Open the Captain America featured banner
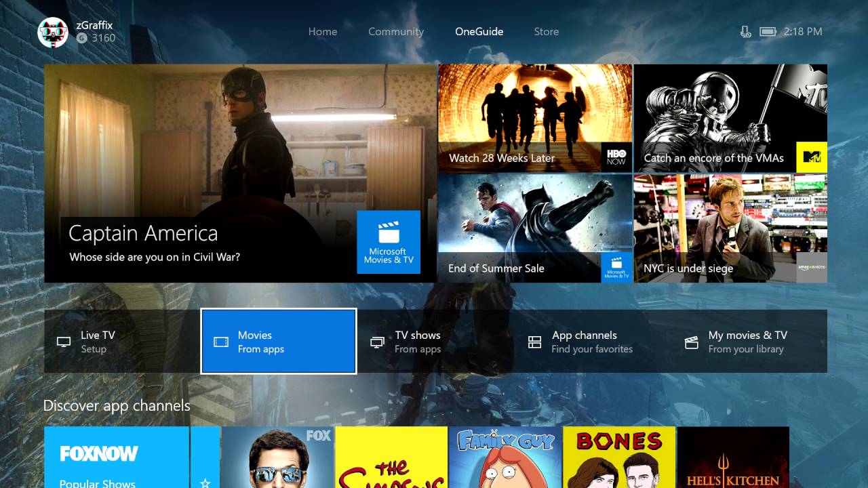This screenshot has width=868, height=488. click(x=241, y=174)
